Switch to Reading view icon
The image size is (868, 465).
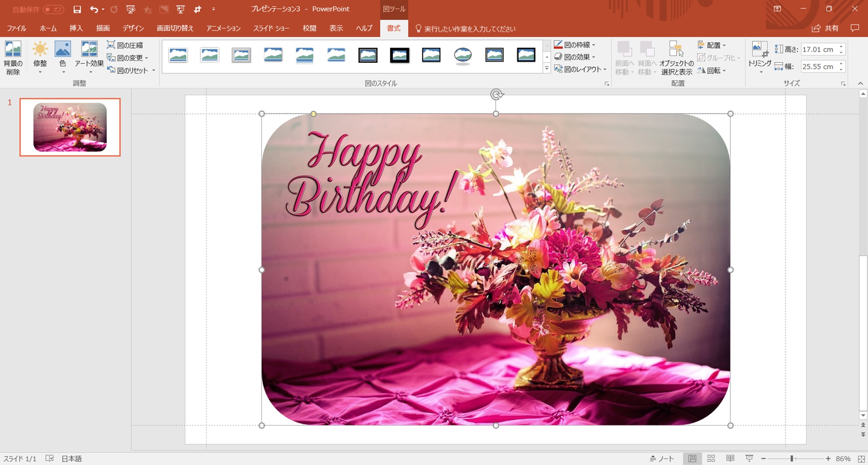[x=730, y=458]
